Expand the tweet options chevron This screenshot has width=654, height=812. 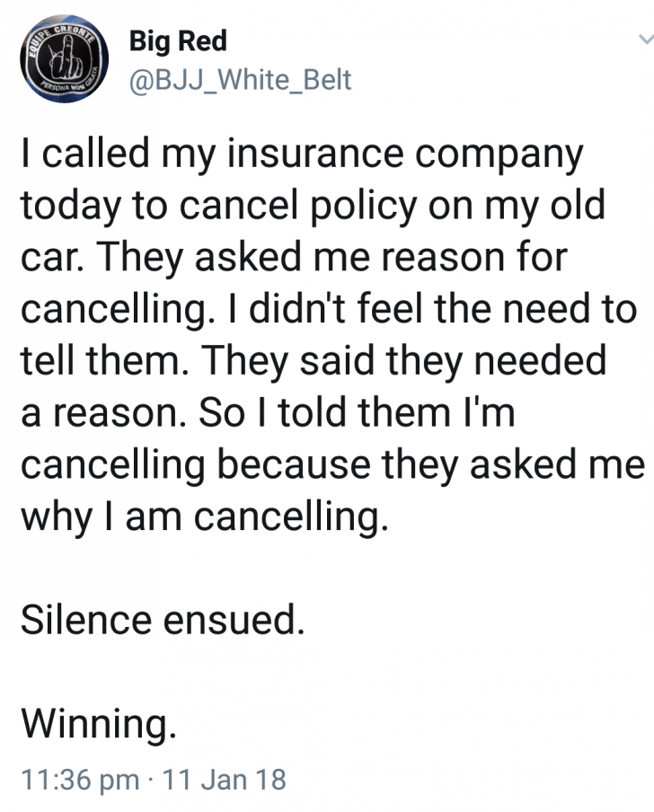644,40
